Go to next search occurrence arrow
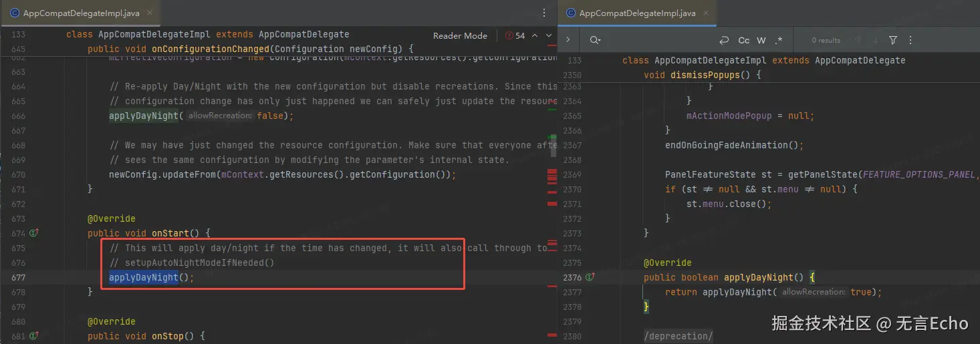Screen dimensions: 980x344 (876, 40)
